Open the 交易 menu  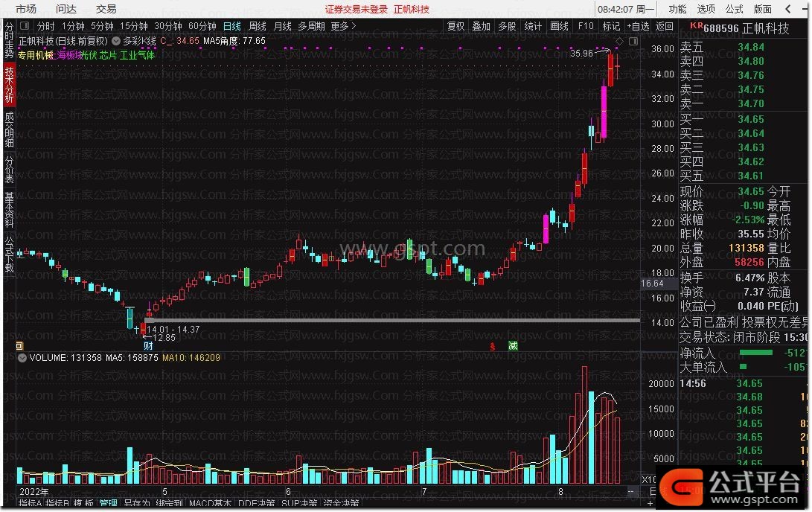click(x=106, y=9)
